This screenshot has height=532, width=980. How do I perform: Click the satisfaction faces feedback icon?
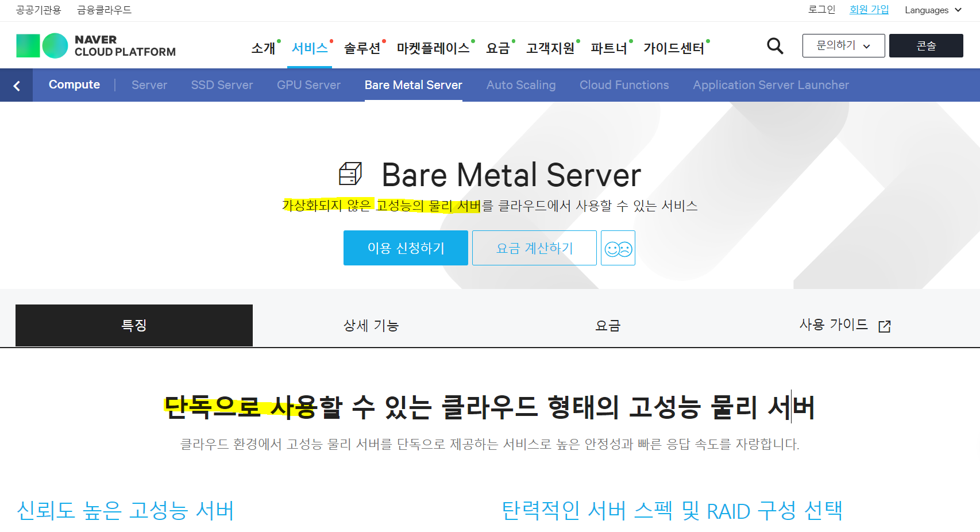tap(618, 248)
